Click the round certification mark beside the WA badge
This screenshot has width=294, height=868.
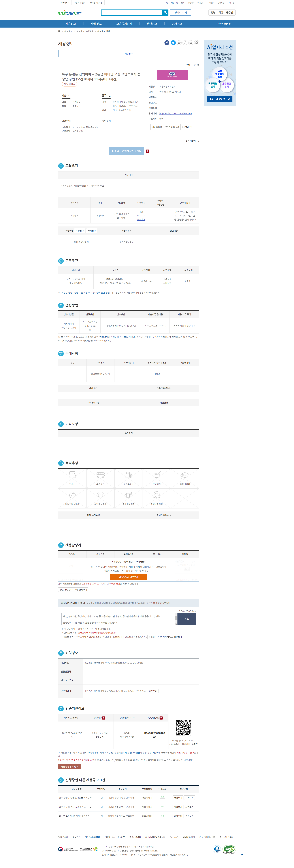[x=217, y=849]
